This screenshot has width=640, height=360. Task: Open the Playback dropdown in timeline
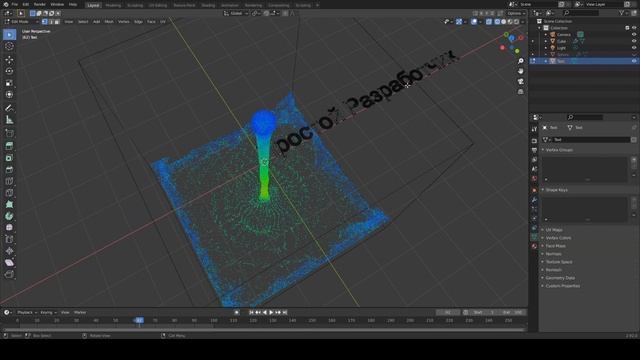click(x=26, y=313)
